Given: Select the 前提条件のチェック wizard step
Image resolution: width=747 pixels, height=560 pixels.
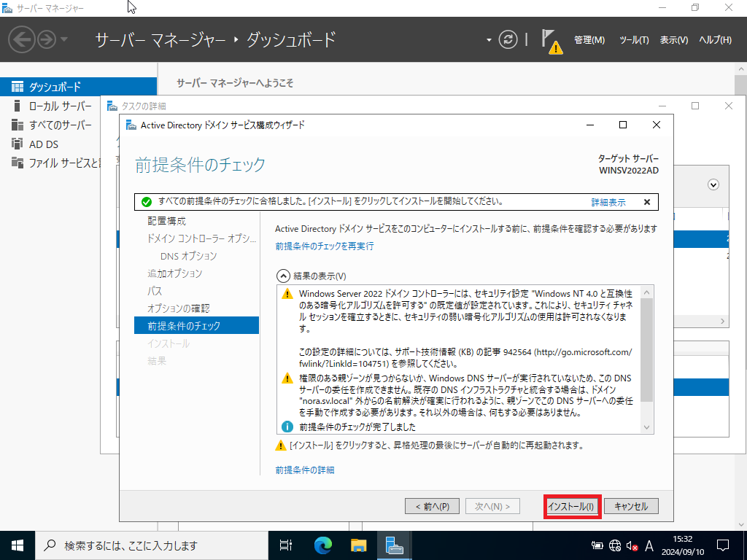Looking at the screenshot, I should point(196,326).
